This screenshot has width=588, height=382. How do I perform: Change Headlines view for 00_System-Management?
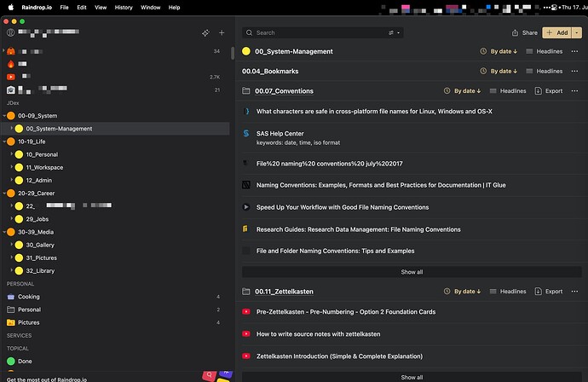[x=545, y=51]
